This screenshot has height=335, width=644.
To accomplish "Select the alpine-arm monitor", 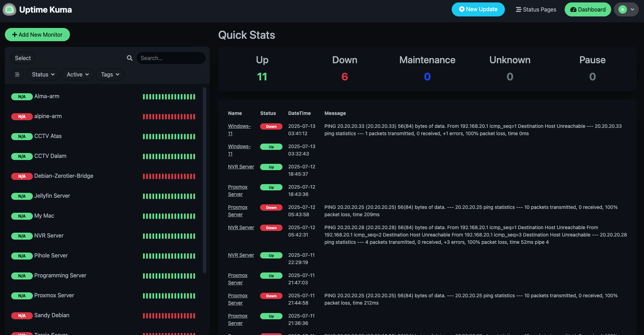I will (x=103, y=116).
